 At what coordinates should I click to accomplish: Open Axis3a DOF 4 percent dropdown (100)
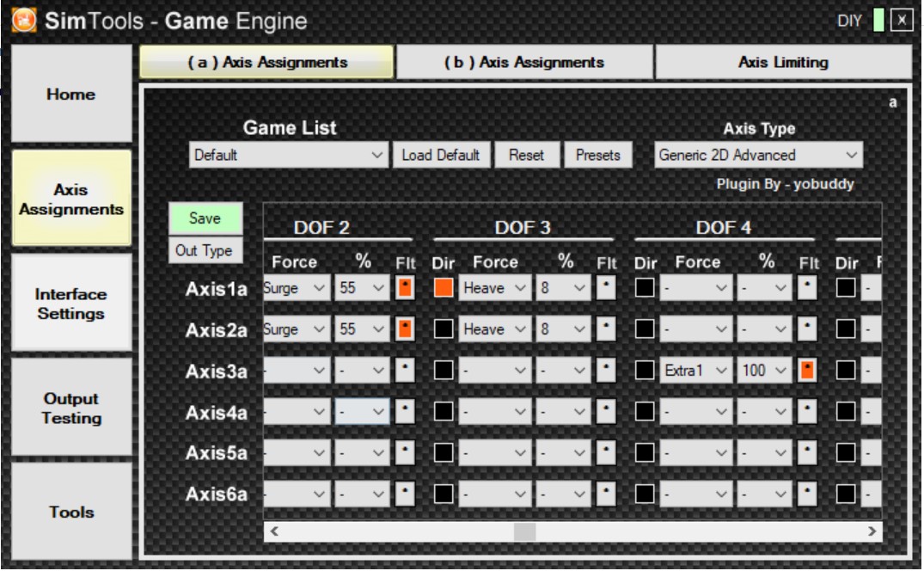764,371
